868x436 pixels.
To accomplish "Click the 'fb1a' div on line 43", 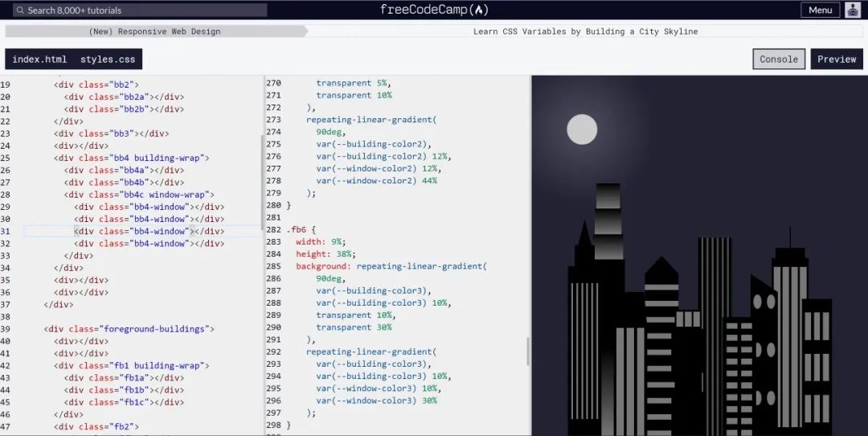I will click(x=124, y=378).
